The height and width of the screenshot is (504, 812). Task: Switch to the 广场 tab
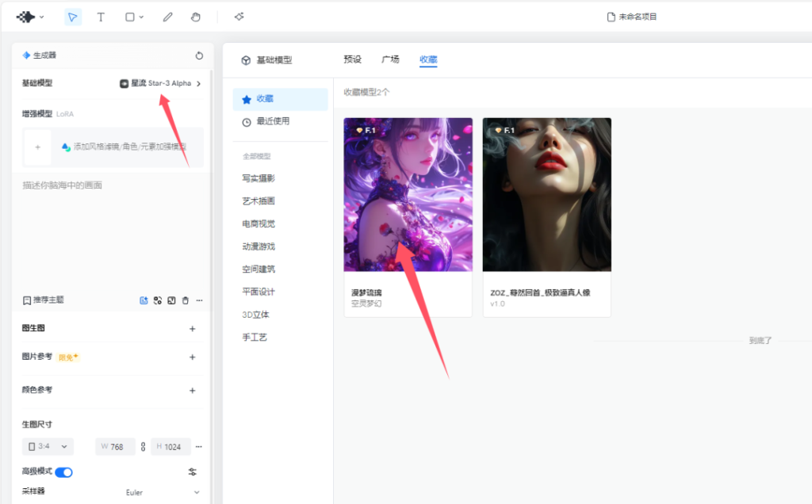pyautogui.click(x=390, y=59)
